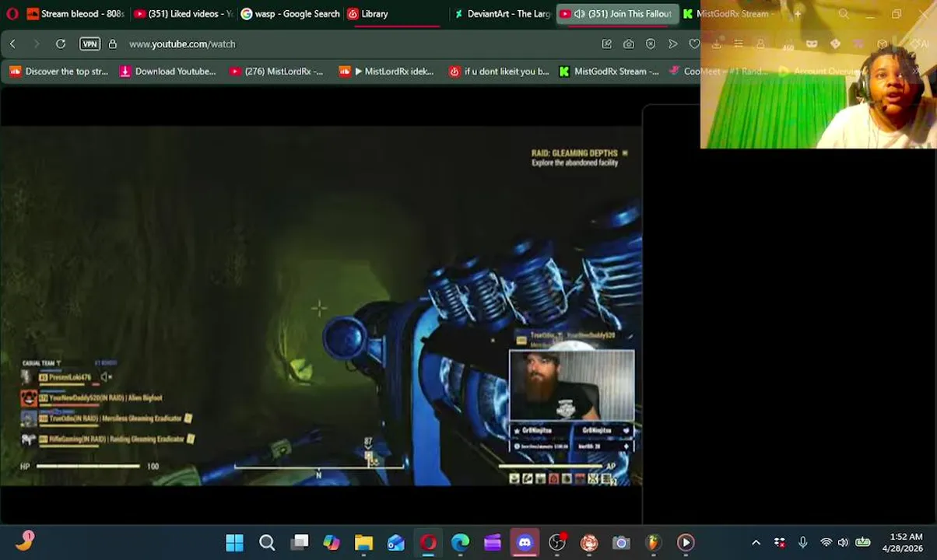
Task: Go back to the previous page
Action: click(x=12, y=44)
